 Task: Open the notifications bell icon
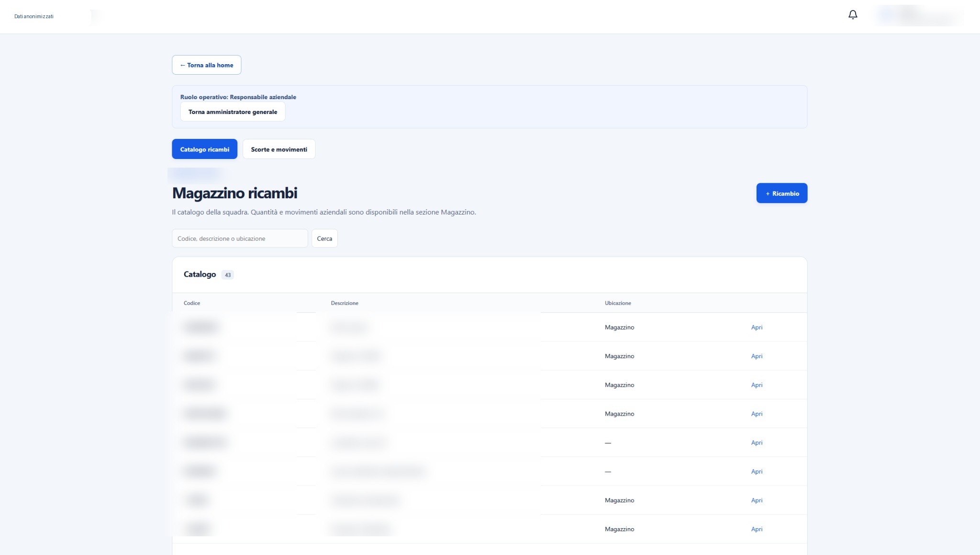[853, 15]
